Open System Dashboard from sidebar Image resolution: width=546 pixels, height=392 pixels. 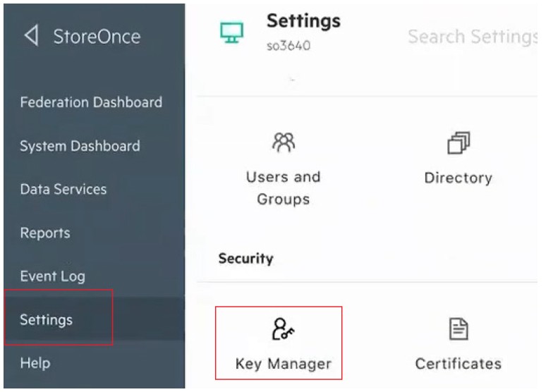[x=80, y=146]
